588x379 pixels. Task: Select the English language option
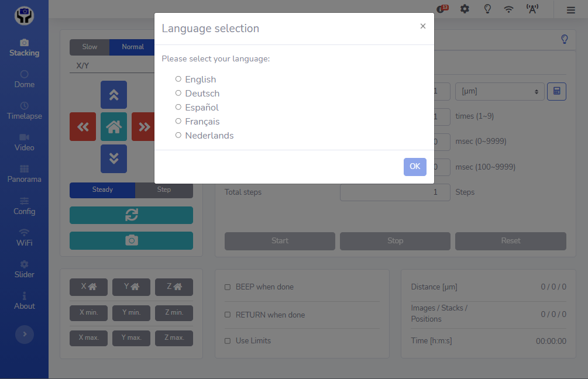[178, 79]
